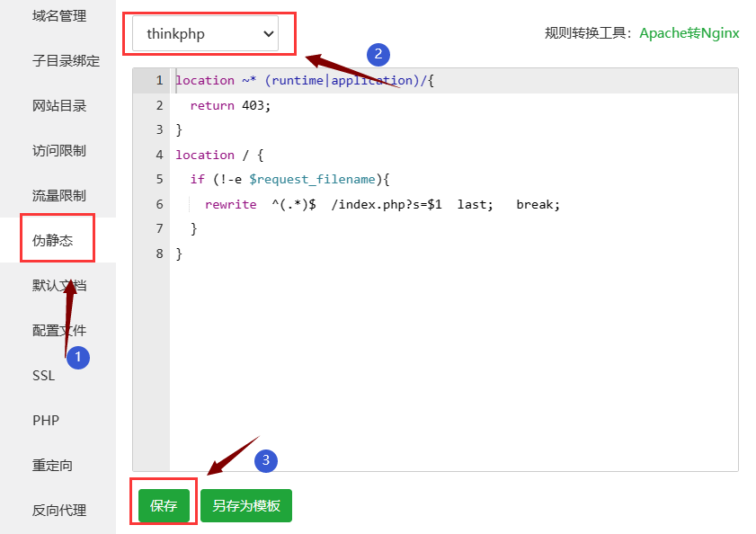Select the 网站目录 menu item

pyautogui.click(x=58, y=106)
